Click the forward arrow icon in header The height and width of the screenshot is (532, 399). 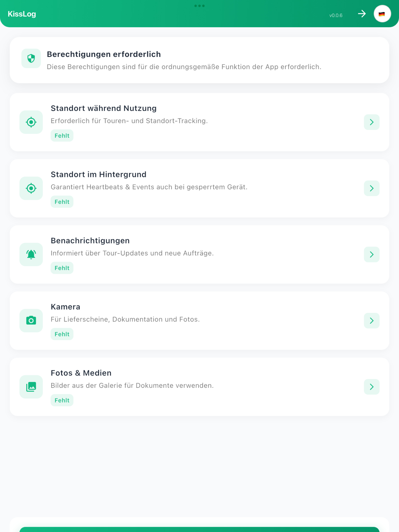click(x=362, y=14)
